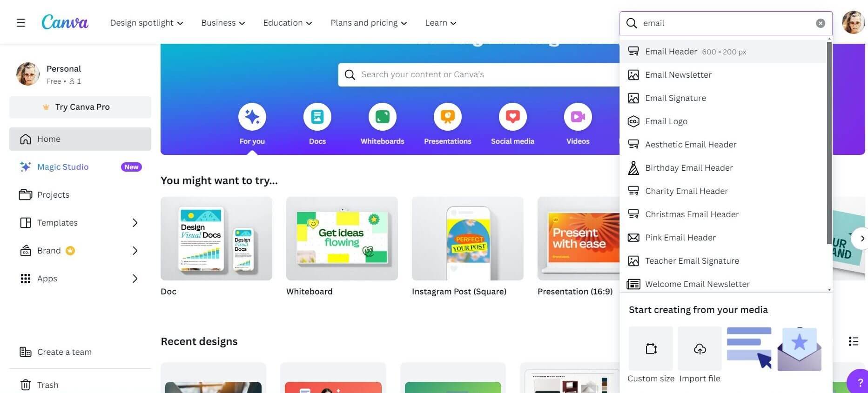Click the suggestions dropdown scrollbar
The image size is (868, 393).
tap(829, 142)
